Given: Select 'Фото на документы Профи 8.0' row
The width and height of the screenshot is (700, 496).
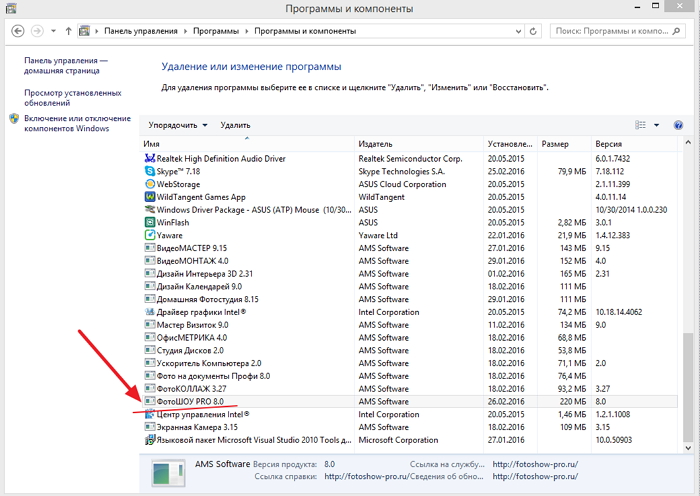Looking at the screenshot, I should coord(410,376).
